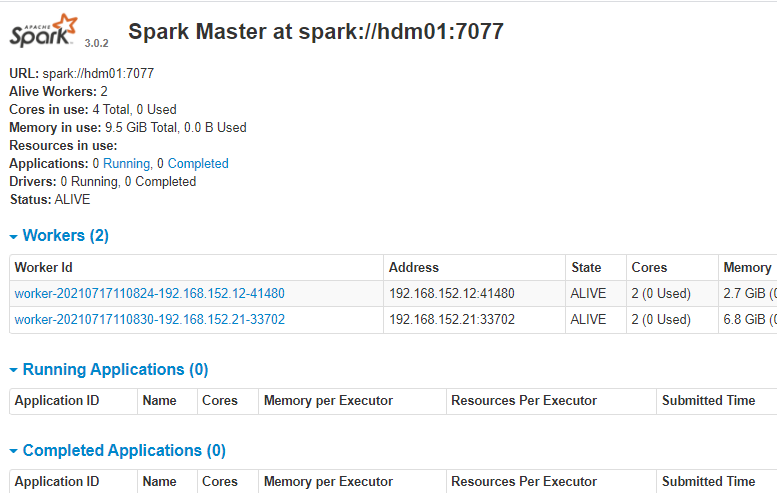Image resolution: width=777 pixels, height=493 pixels.
Task: Open worker-20210717110830-192.168.152.21-33702 link
Action: [x=150, y=319]
